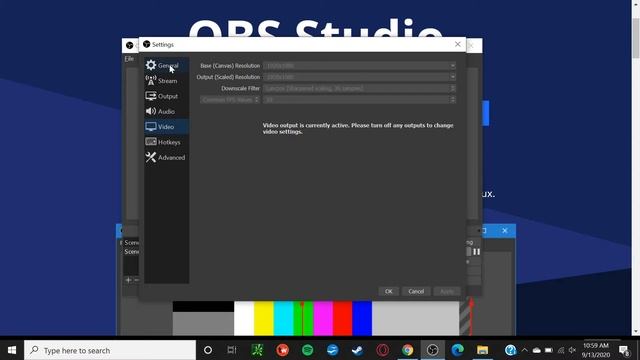Open the notification Action Center
Image resolution: width=640 pixels, height=360 pixels.
click(x=624, y=350)
